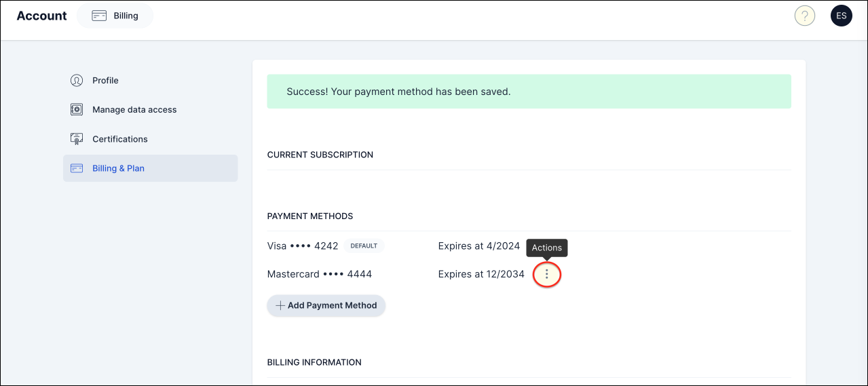Click the Billing pill in header
This screenshot has height=386, width=868.
point(115,16)
